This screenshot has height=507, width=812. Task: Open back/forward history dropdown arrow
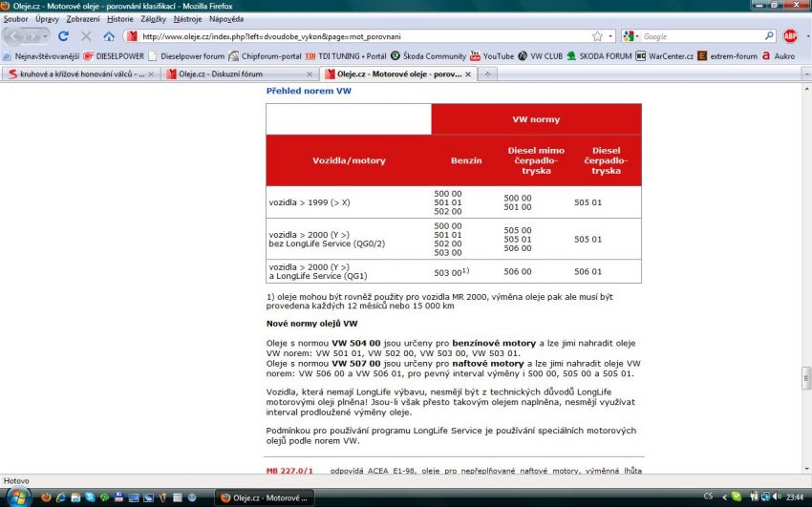point(46,36)
